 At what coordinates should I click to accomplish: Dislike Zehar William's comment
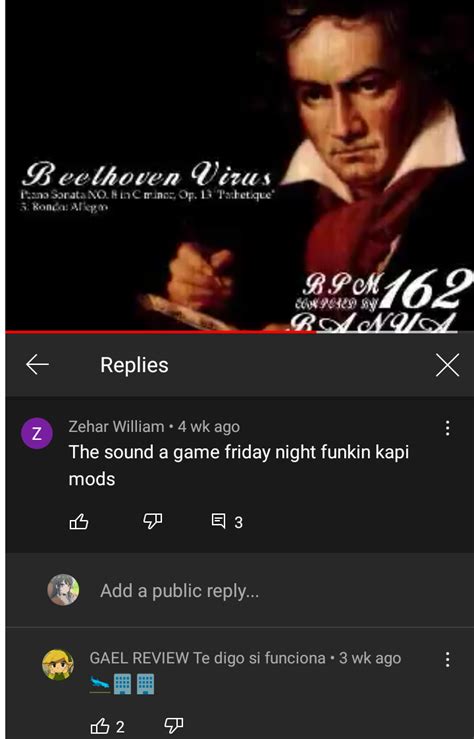pos(153,522)
